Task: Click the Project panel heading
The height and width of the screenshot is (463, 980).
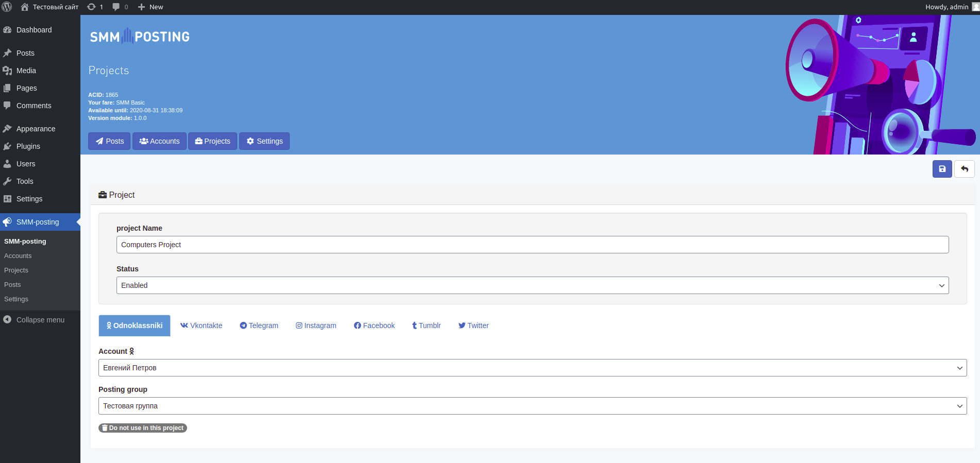Action: click(x=117, y=195)
